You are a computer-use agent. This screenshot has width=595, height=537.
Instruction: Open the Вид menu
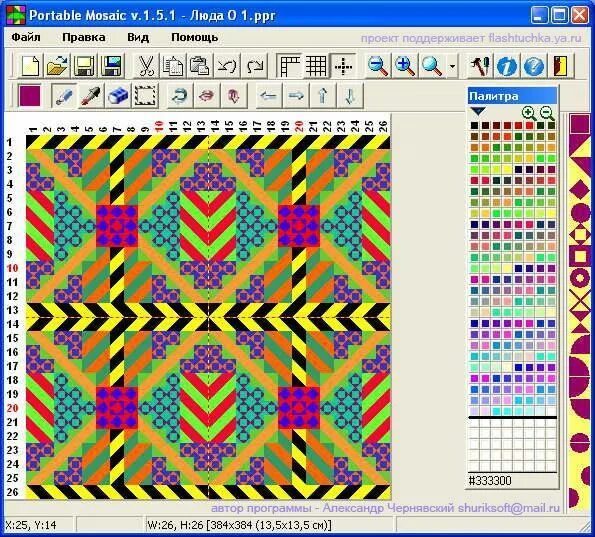(138, 37)
